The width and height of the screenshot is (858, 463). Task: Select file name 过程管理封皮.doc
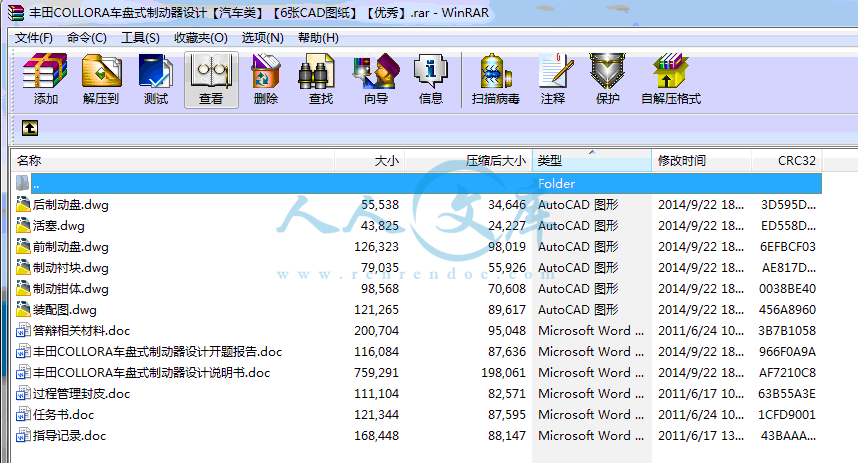pyautogui.click(x=82, y=393)
